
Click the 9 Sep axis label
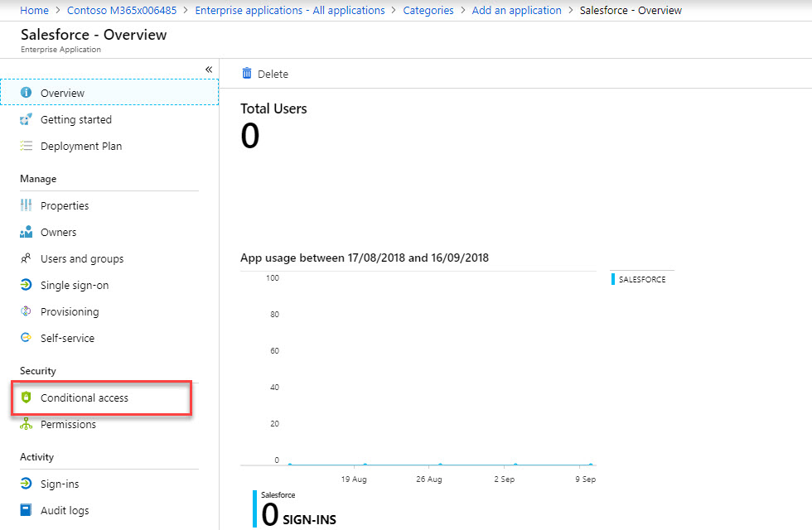click(585, 479)
